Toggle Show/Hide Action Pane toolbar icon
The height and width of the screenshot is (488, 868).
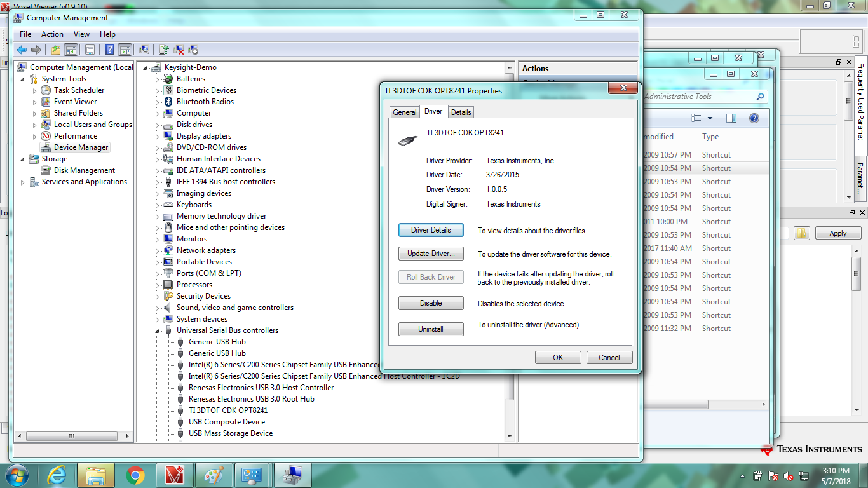(125, 50)
